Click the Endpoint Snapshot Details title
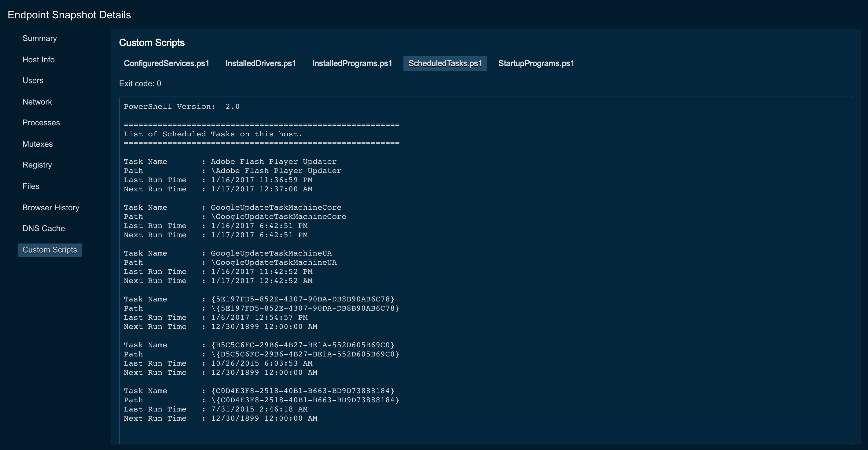 [69, 15]
